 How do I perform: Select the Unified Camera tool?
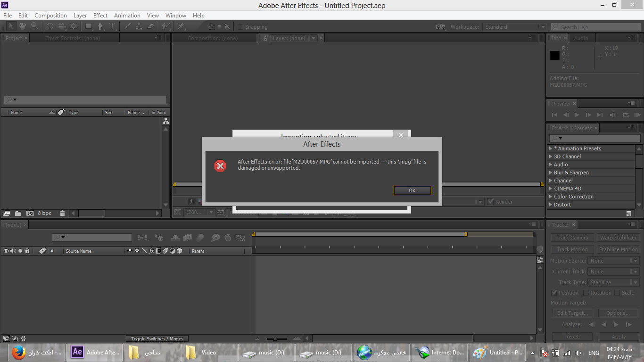[62, 26]
